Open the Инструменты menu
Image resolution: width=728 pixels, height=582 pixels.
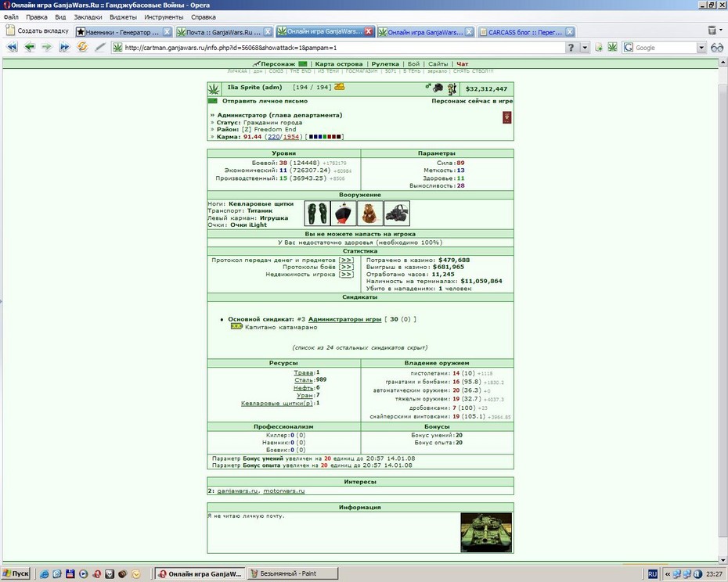pos(164,17)
